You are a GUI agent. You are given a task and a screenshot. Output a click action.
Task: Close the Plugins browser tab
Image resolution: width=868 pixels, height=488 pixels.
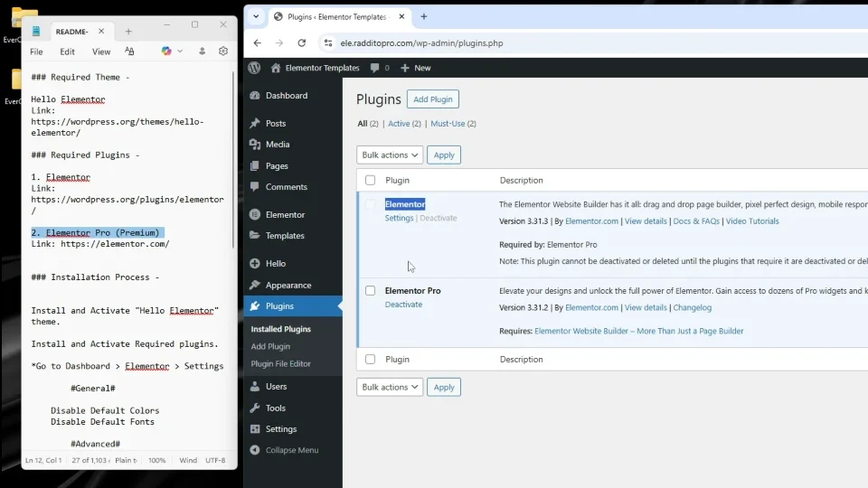[x=401, y=16]
